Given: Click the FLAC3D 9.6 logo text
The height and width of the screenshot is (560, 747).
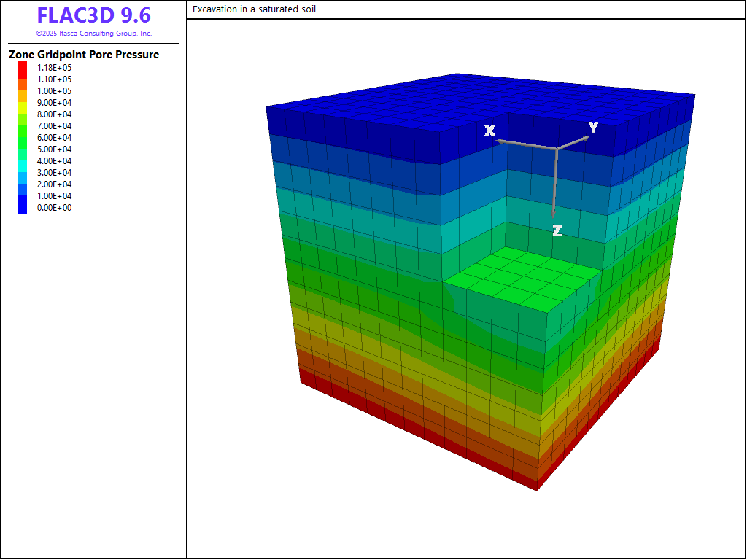Looking at the screenshot, I should [x=93, y=16].
